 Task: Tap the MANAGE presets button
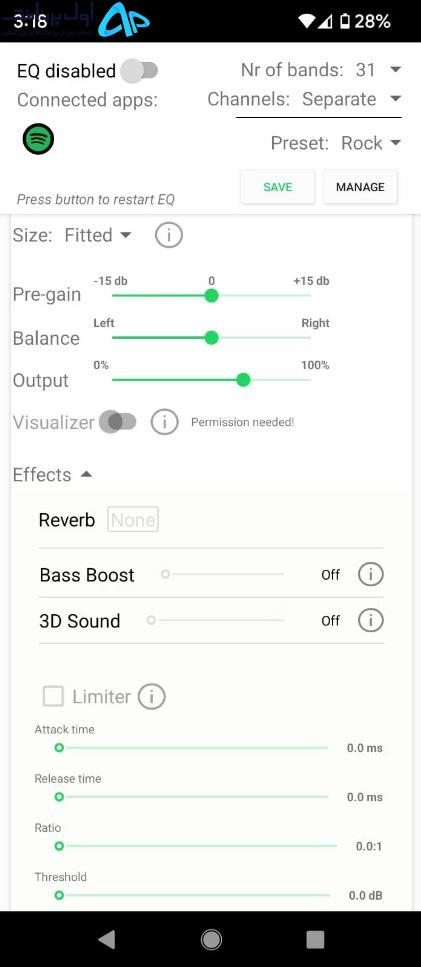click(x=360, y=187)
